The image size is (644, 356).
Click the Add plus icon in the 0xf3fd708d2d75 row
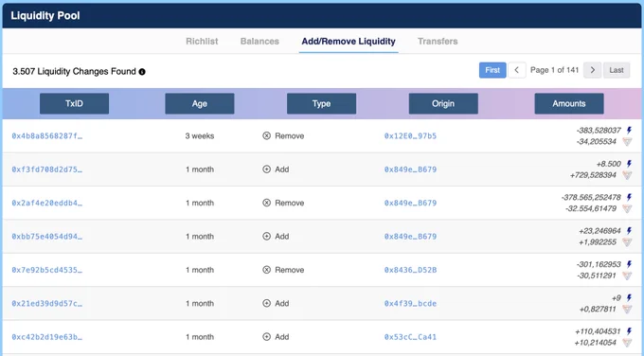[266, 169]
